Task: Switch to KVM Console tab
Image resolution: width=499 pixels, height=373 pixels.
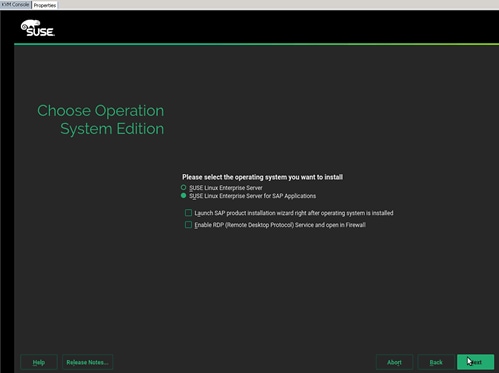Action: point(15,5)
